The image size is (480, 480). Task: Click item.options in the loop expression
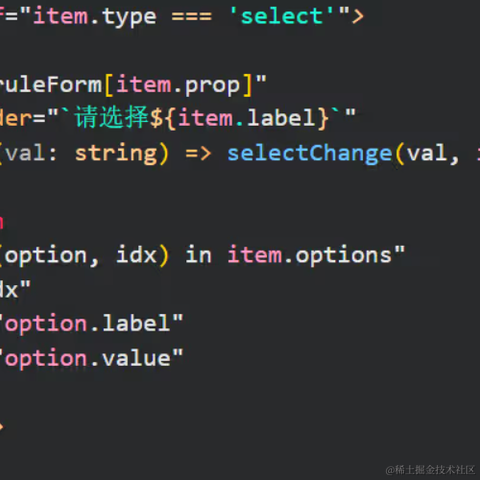tap(310, 256)
